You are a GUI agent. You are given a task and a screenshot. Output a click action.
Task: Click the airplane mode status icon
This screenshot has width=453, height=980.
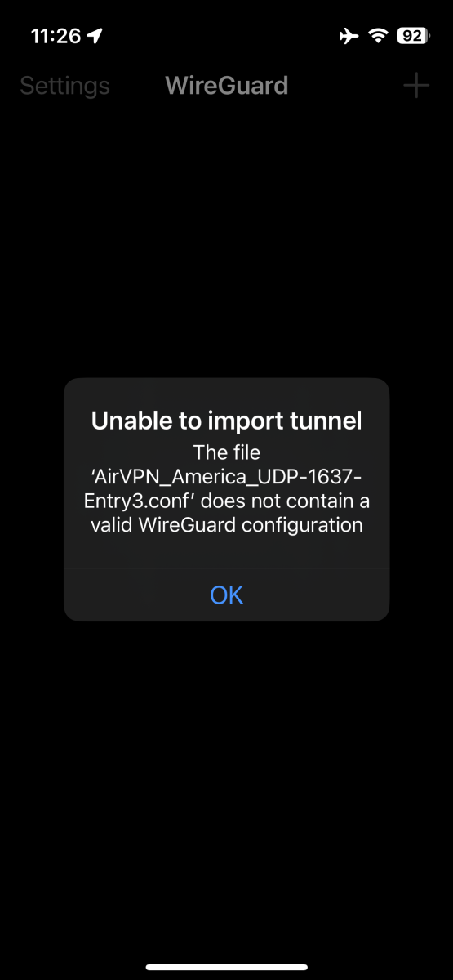[x=349, y=36]
